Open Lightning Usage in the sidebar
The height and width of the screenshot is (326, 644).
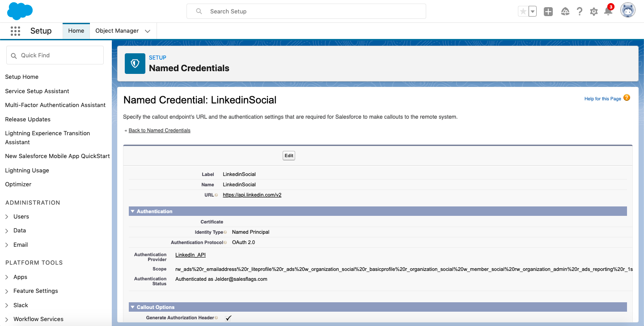(x=27, y=171)
